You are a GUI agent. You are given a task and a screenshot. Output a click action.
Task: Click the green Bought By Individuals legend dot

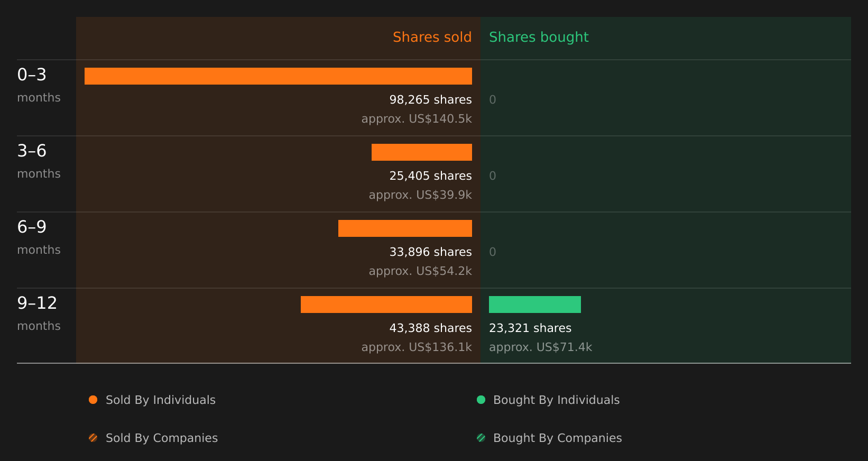point(481,400)
